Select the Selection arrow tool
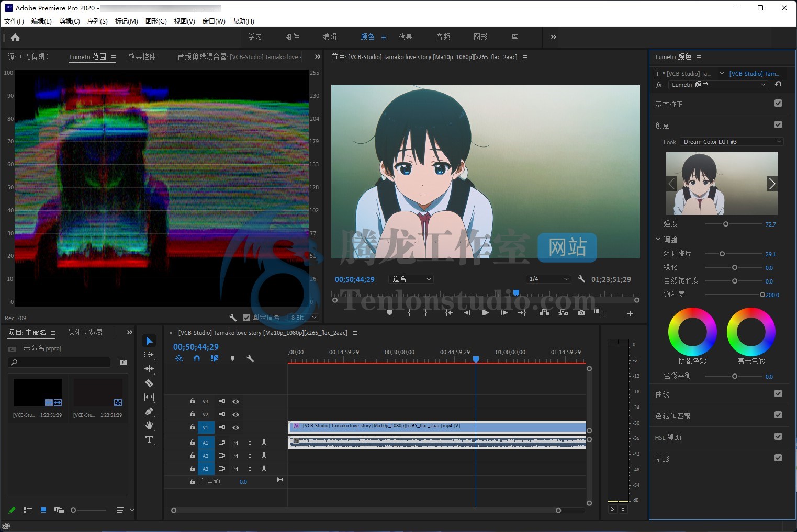The height and width of the screenshot is (532, 797). tap(149, 341)
